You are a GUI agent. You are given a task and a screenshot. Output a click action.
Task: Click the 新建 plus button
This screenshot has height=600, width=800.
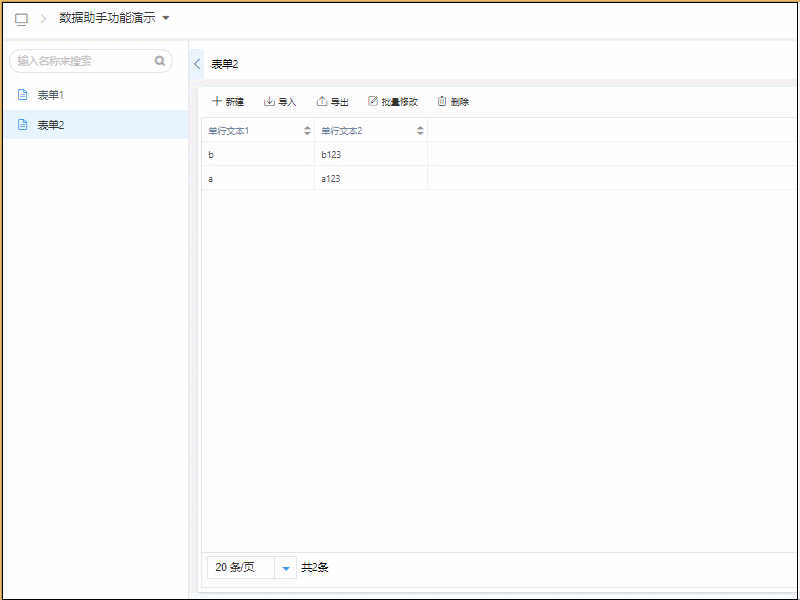pyautogui.click(x=228, y=102)
